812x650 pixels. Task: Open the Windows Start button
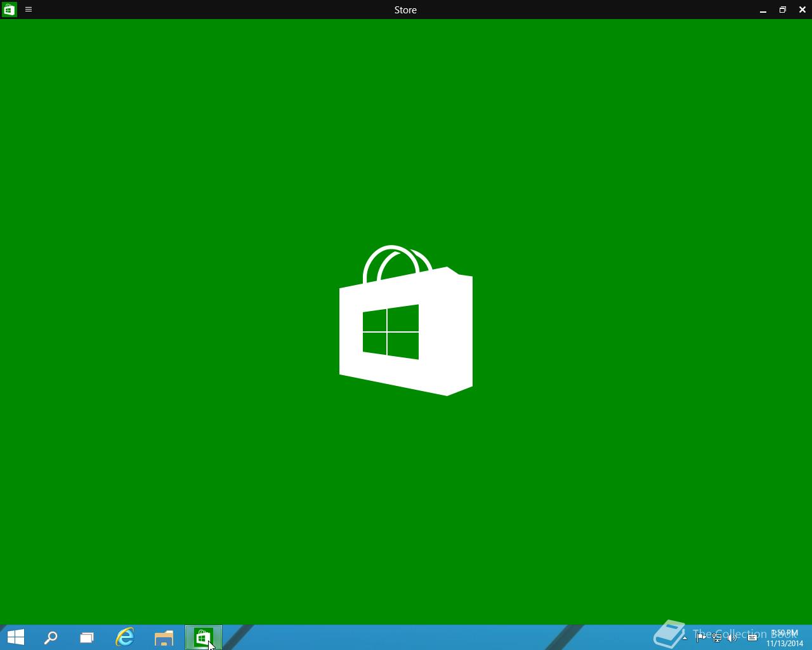(16, 637)
